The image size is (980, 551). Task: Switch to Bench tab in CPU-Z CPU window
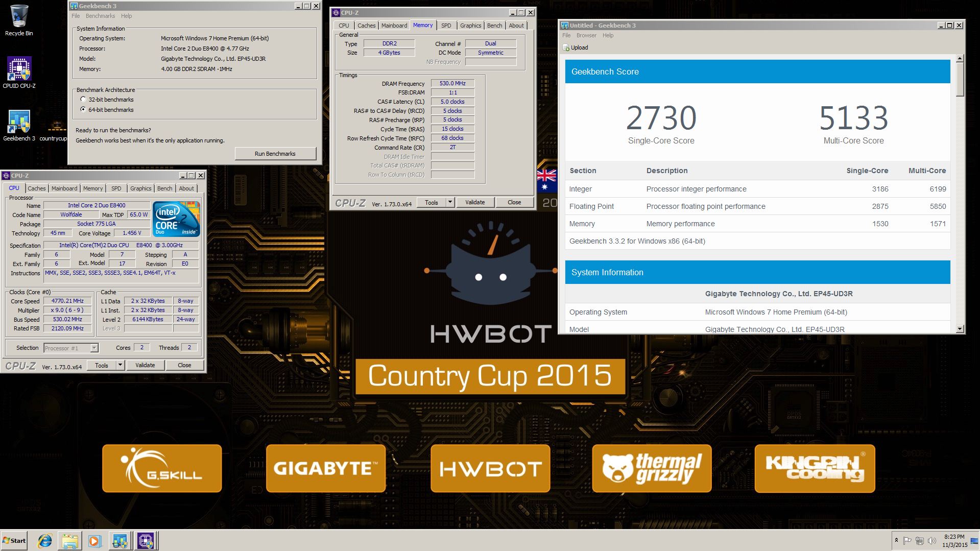click(x=164, y=188)
